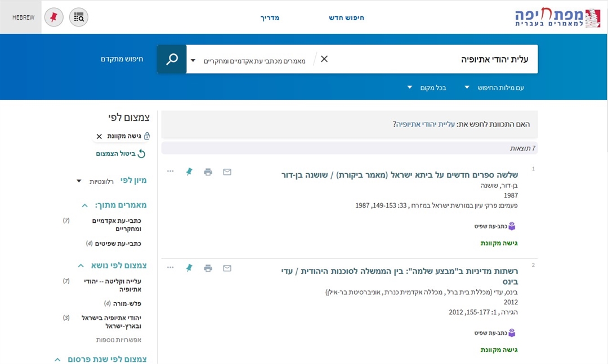Open the מדריך menu item
The height and width of the screenshot is (364, 608).
(x=270, y=17)
